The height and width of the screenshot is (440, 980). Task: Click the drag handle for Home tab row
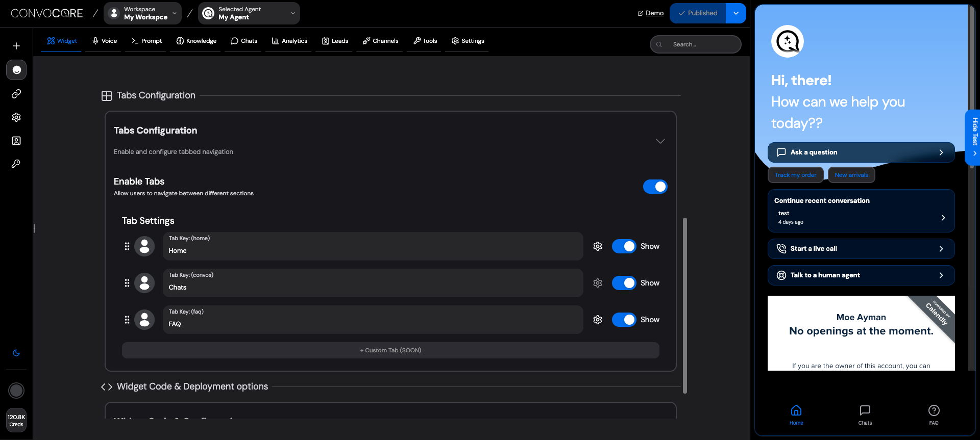point(127,246)
